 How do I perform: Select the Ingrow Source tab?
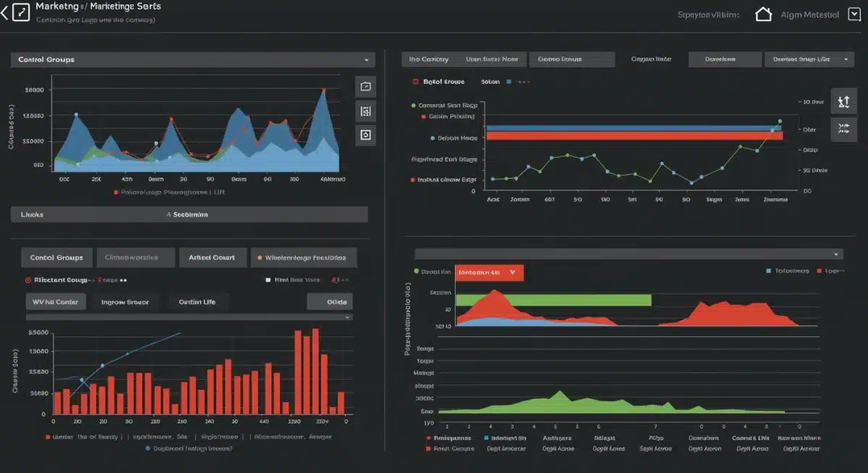(125, 302)
